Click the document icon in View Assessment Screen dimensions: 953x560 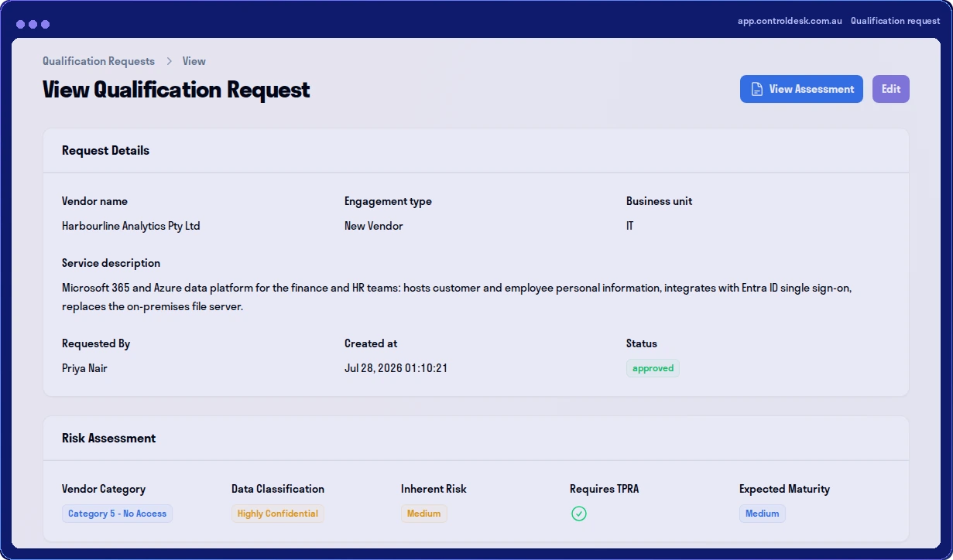click(757, 89)
